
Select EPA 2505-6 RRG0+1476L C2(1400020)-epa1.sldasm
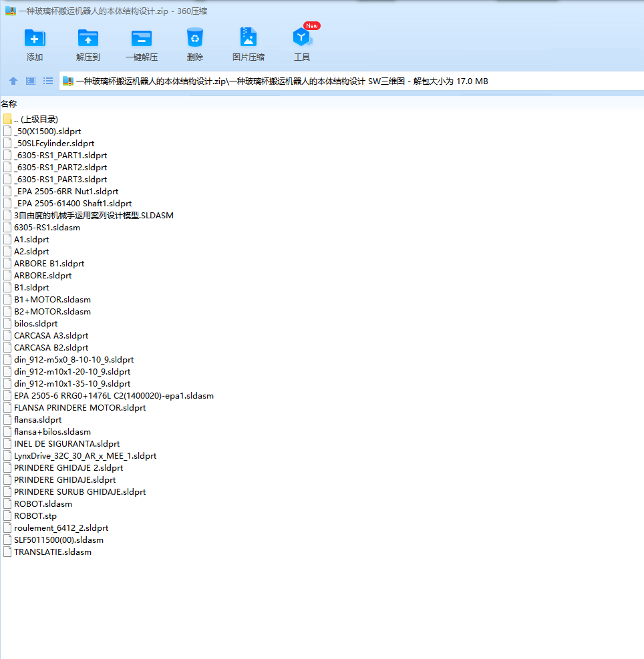point(114,396)
